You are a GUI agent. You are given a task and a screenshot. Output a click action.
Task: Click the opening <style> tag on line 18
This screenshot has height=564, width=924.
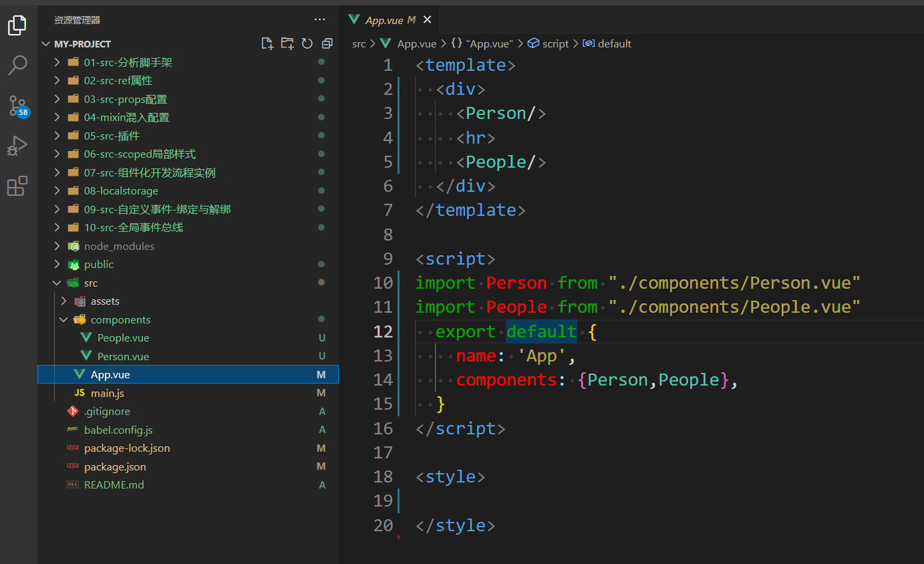tap(450, 477)
